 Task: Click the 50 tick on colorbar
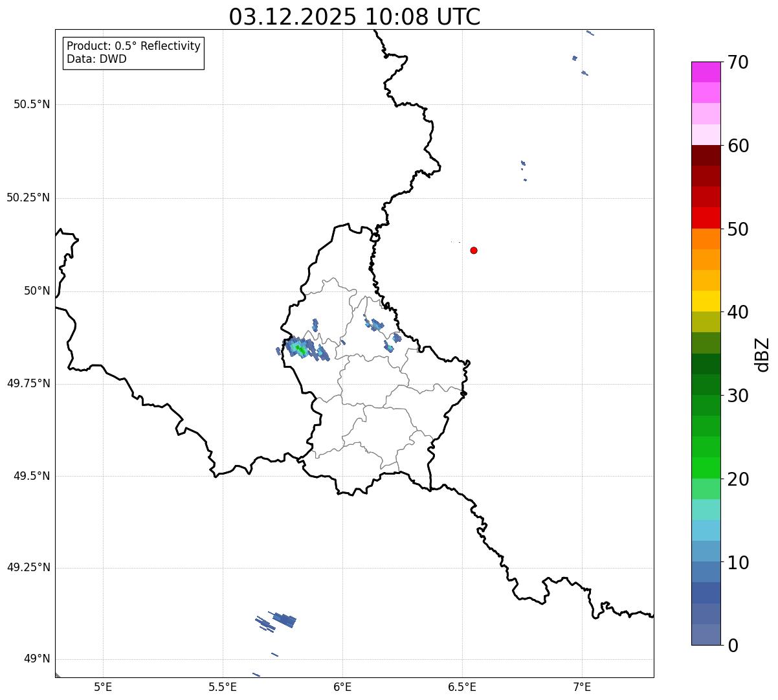[x=738, y=229]
